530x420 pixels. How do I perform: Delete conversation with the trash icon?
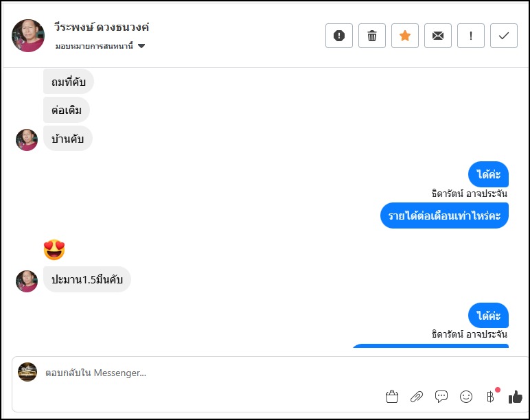372,36
